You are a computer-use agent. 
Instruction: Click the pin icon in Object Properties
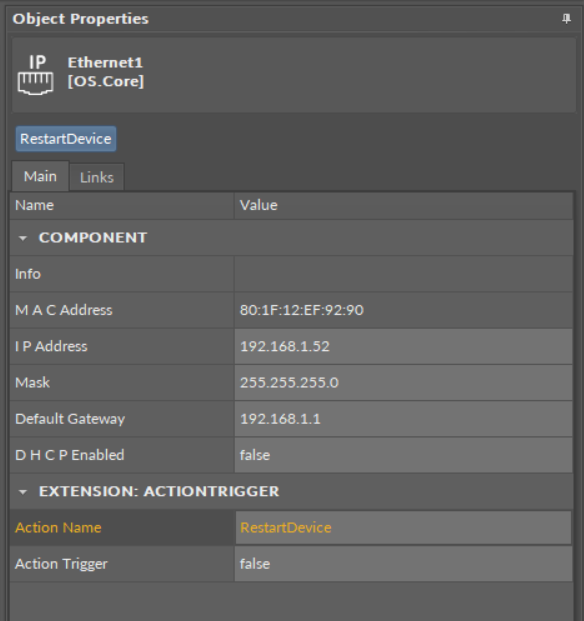pos(567,19)
